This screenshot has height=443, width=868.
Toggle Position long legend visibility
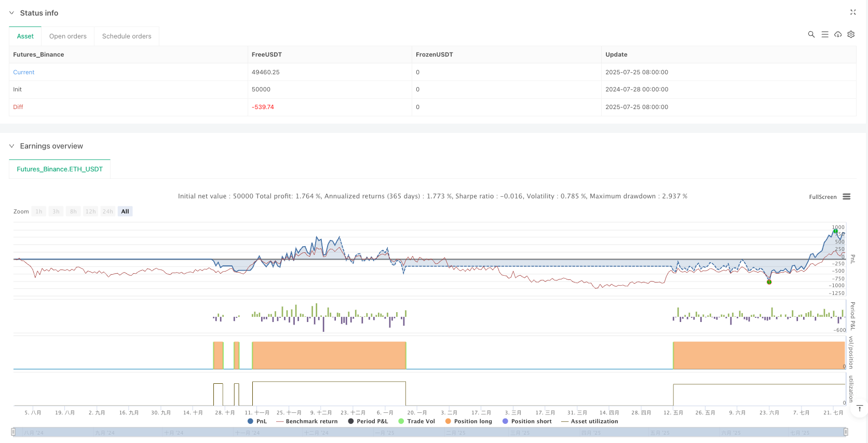coord(468,421)
